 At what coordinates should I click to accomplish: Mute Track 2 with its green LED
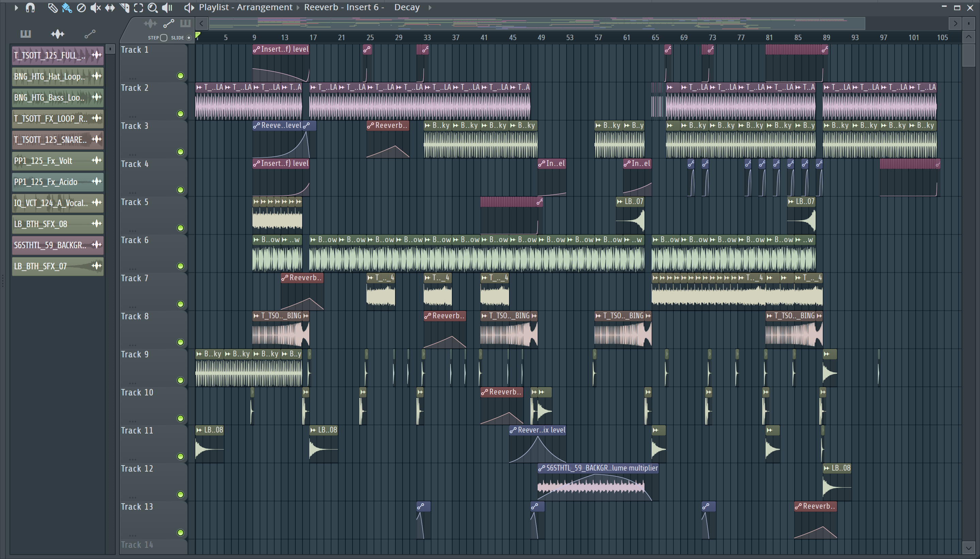(x=180, y=114)
